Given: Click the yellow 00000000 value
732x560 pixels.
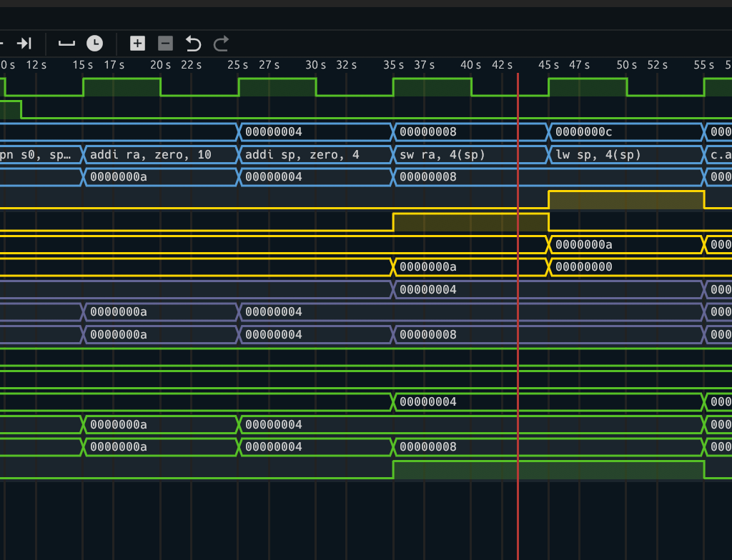Looking at the screenshot, I should coord(583,267).
